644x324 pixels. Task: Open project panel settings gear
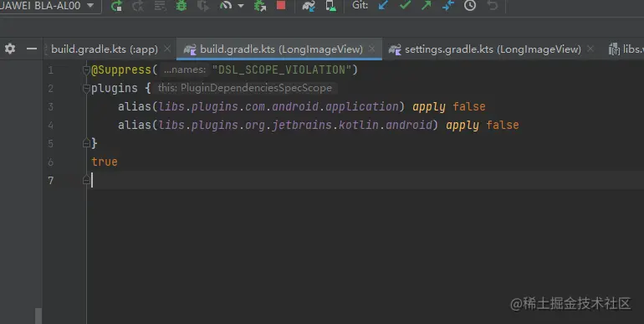coord(10,49)
